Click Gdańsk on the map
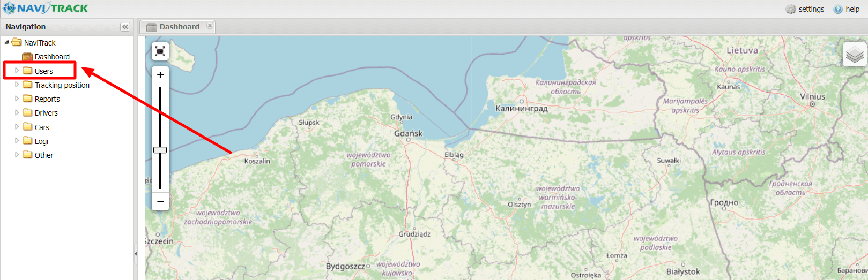The image size is (868, 280). [x=408, y=133]
